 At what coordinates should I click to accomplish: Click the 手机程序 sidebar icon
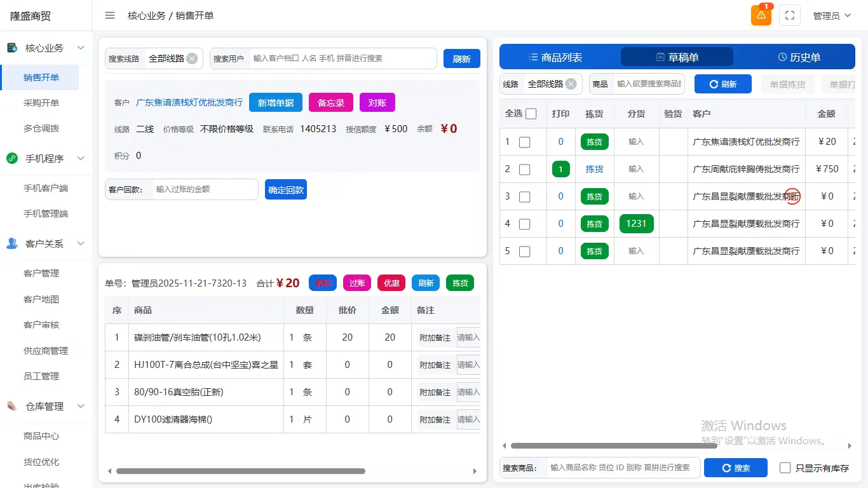coord(12,158)
